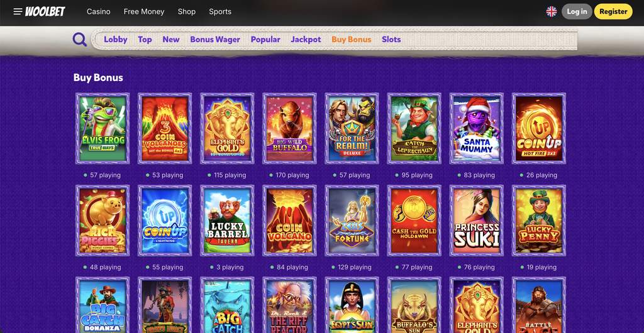This screenshot has height=333, width=644.
Task: Open the search magnifier icon
Action: (x=80, y=40)
